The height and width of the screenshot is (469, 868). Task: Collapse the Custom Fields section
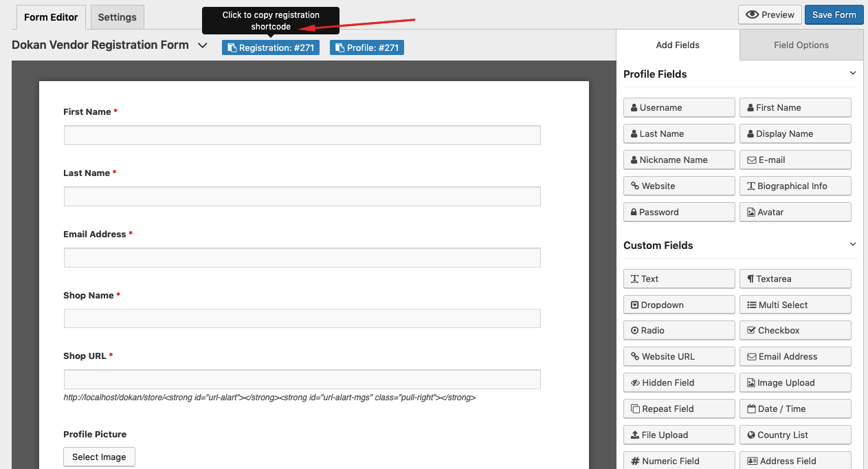click(x=853, y=244)
